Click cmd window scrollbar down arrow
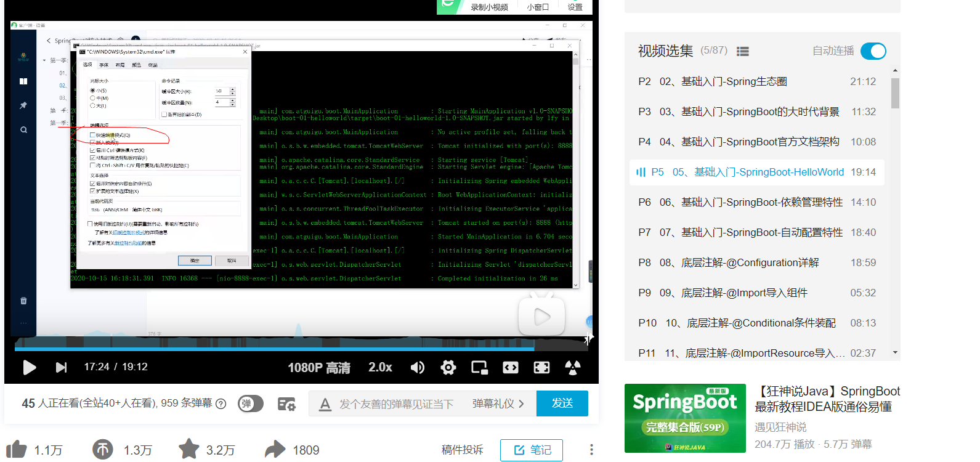Screen dimensions: 980x462 click(576, 285)
